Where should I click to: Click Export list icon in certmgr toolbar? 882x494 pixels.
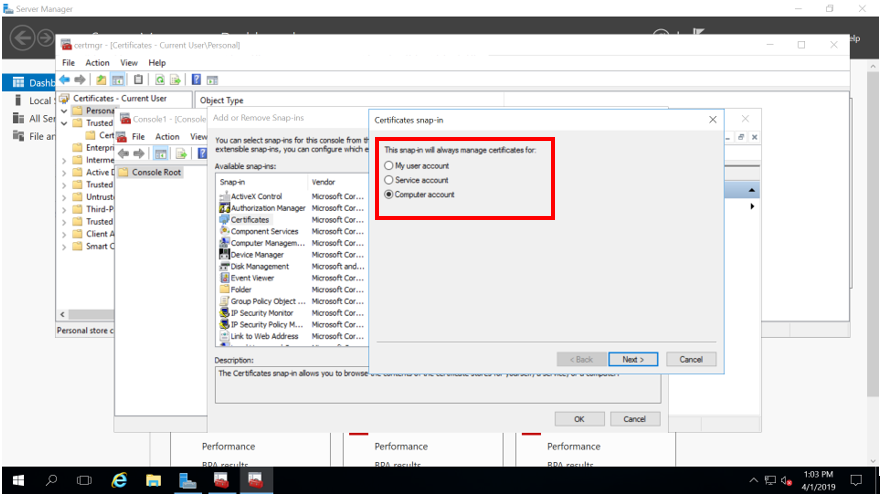[x=176, y=80]
